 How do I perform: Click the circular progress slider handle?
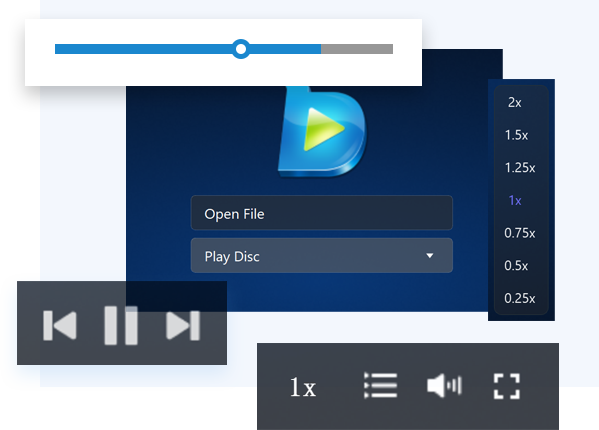(241, 49)
